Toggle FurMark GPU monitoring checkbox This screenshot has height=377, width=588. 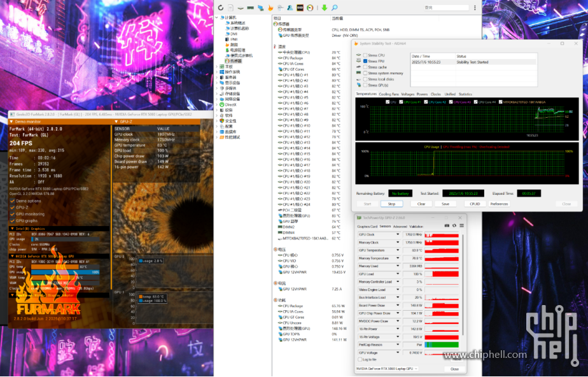12,214
